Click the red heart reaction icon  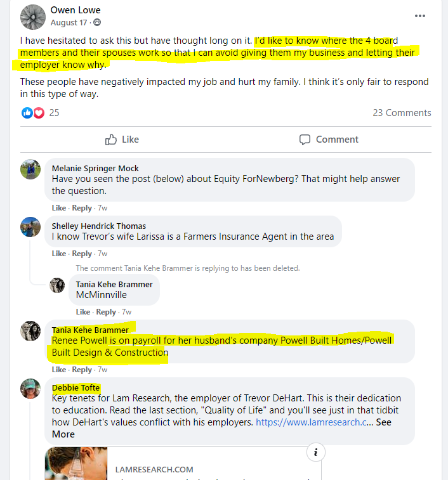[x=39, y=113]
